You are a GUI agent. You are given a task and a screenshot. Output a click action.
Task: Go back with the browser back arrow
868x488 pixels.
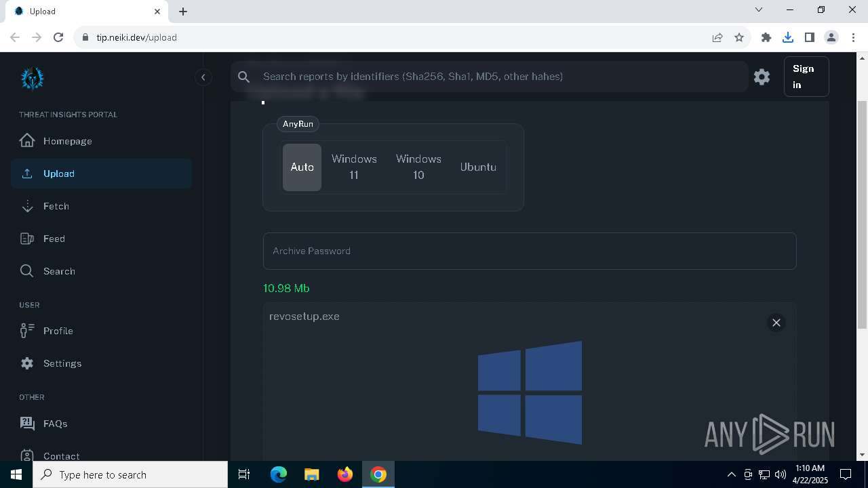pyautogui.click(x=15, y=37)
